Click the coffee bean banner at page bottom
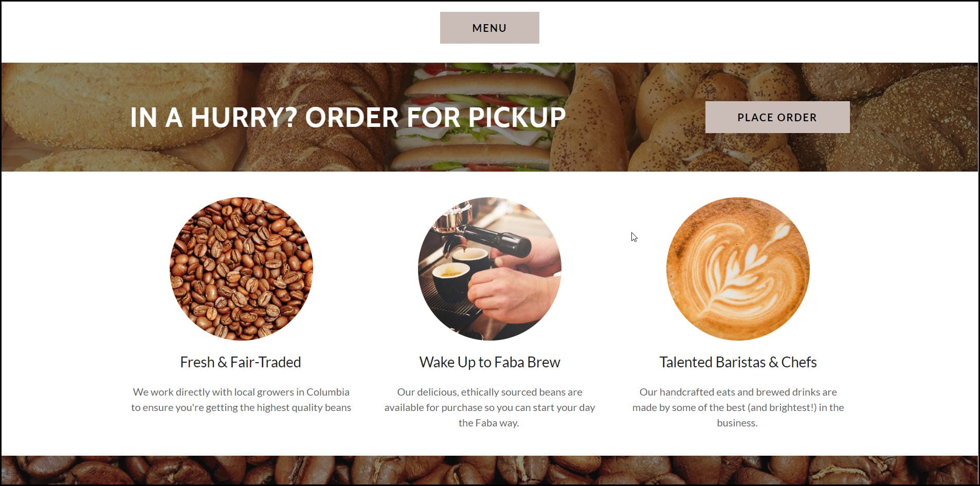 [489, 470]
